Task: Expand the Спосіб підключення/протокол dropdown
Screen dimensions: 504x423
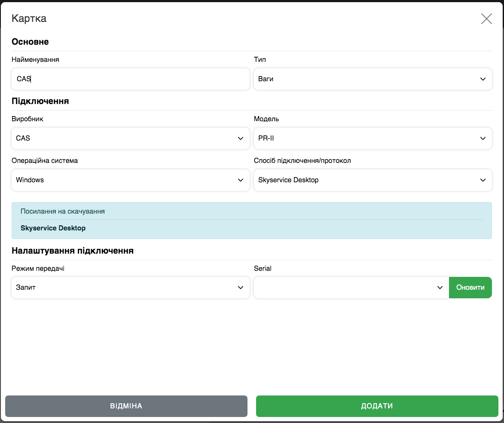Action: (373, 180)
